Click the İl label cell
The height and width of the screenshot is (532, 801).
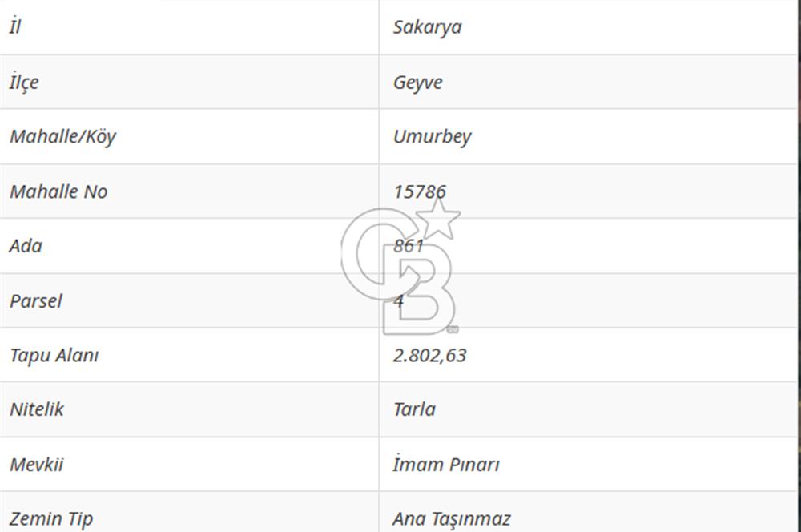15,27
